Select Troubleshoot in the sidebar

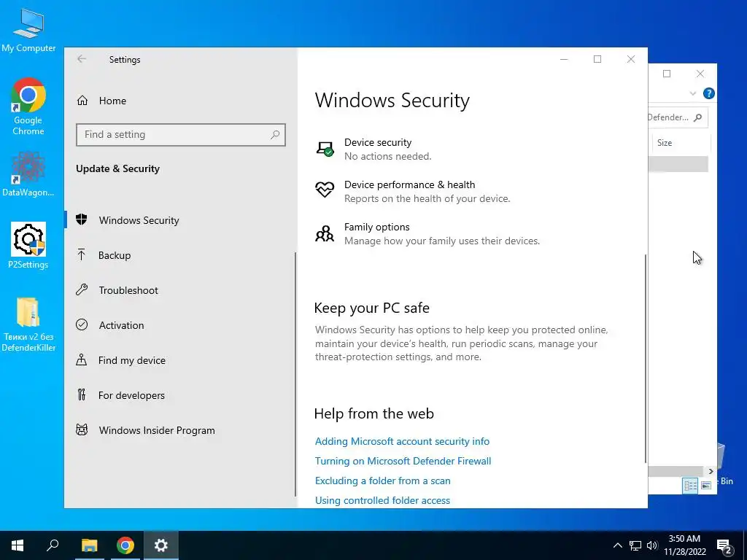click(180, 290)
